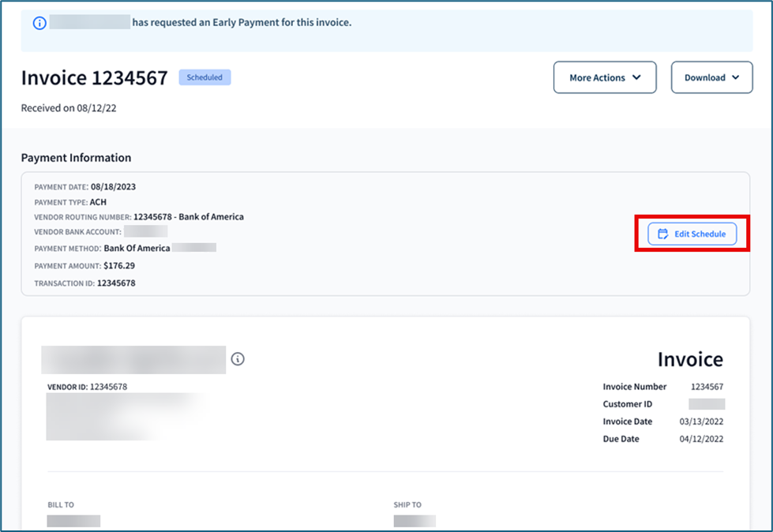The width and height of the screenshot is (773, 532).
Task: Click the Received on 08/12/22 text
Action: pyautogui.click(x=69, y=108)
